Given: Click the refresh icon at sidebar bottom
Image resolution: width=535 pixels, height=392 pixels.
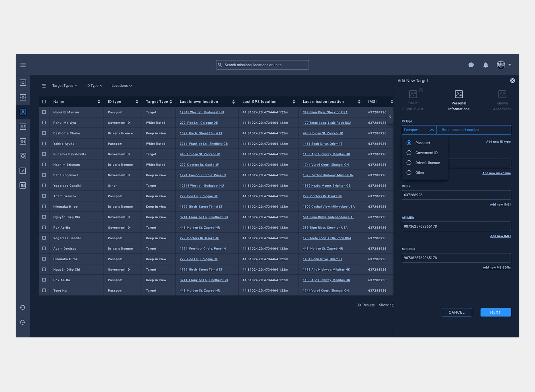Looking at the screenshot, I should (x=23, y=307).
